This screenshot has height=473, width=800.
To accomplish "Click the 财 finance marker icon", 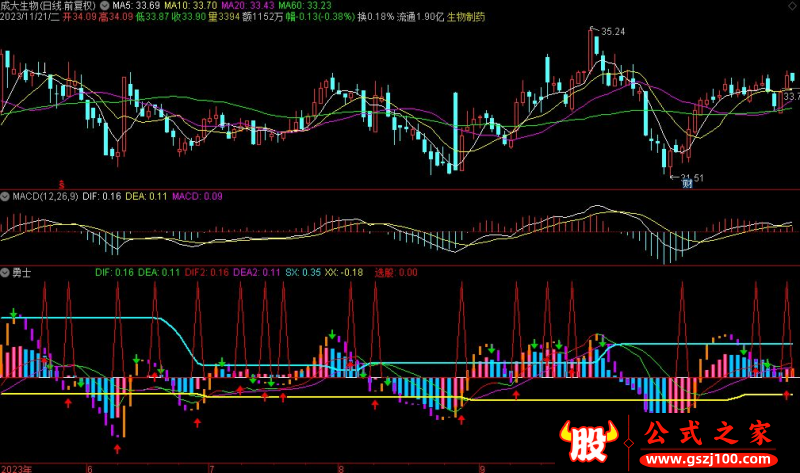I will point(688,183).
